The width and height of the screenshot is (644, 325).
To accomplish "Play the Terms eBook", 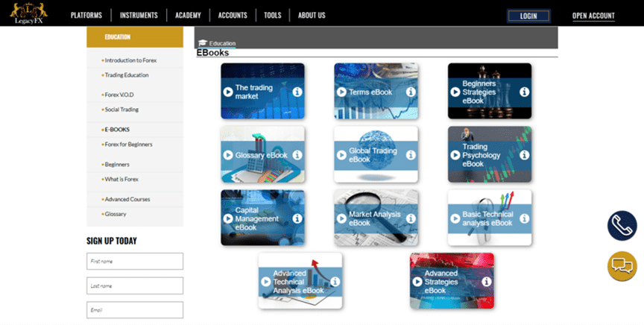I will [x=341, y=92].
